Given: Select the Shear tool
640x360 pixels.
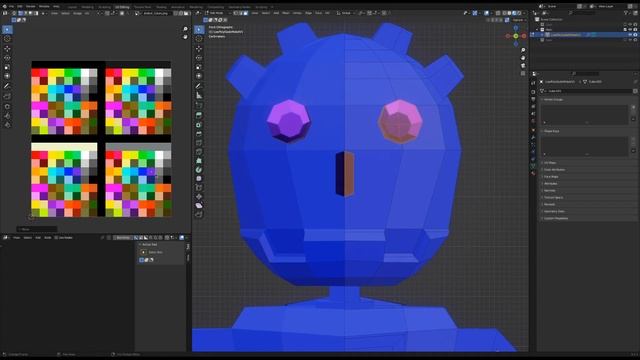Looking at the screenshot, I should pos(199,206).
